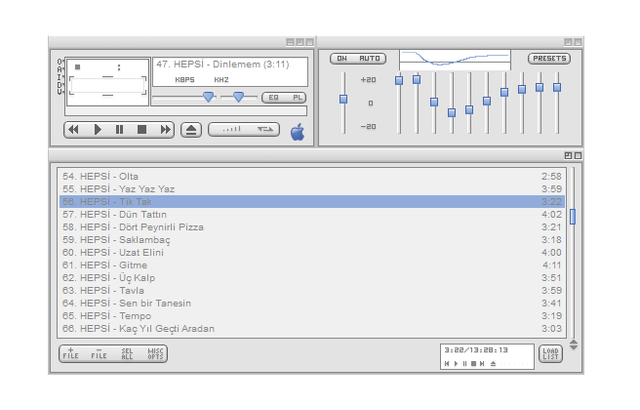Toggle the equalizer window with EQ button
This screenshot has width=640, height=410.
pos(273,98)
